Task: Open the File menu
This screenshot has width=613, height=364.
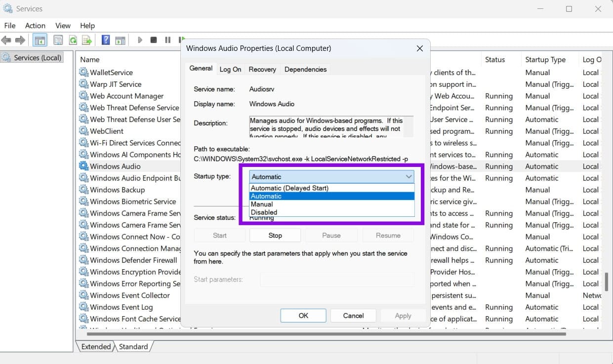Action: coord(10,26)
